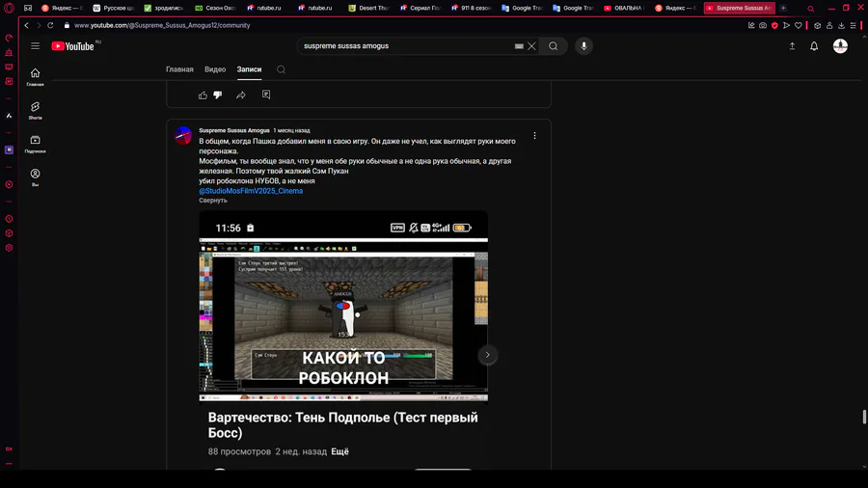Open the browser snapshot camera icon

pyautogui.click(x=763, y=25)
